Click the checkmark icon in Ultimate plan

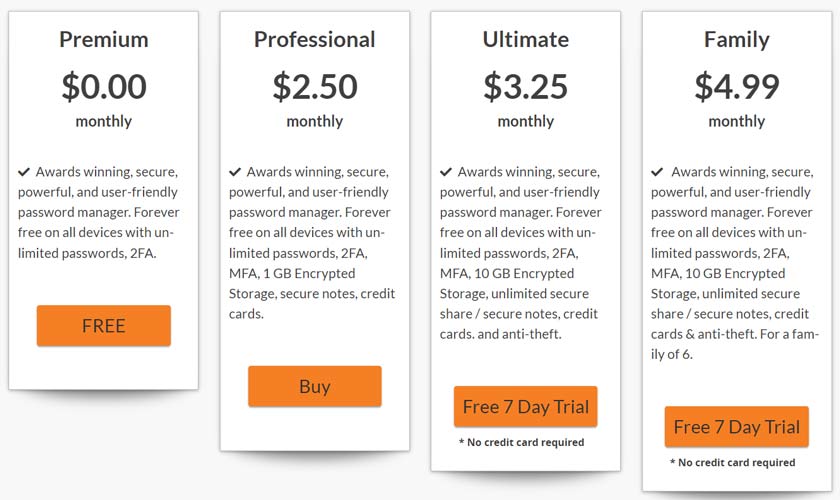[446, 172]
